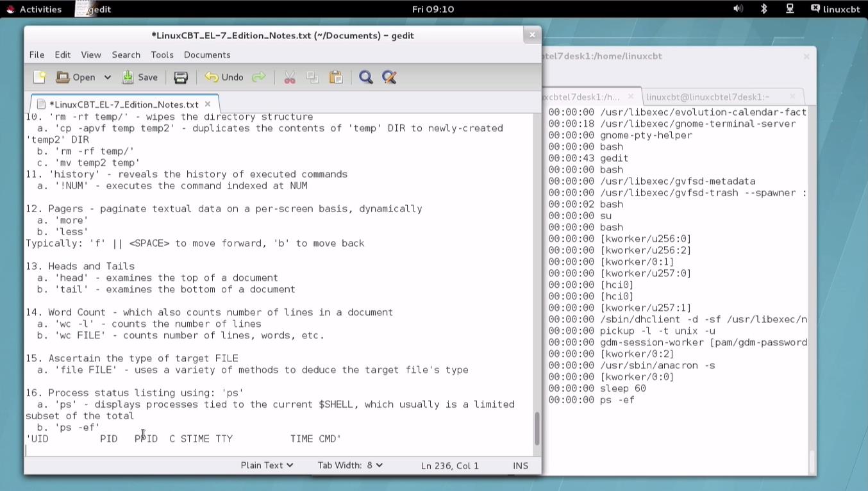The image size is (868, 491).
Task: Click the INS mode indicator
Action: pyautogui.click(x=521, y=465)
